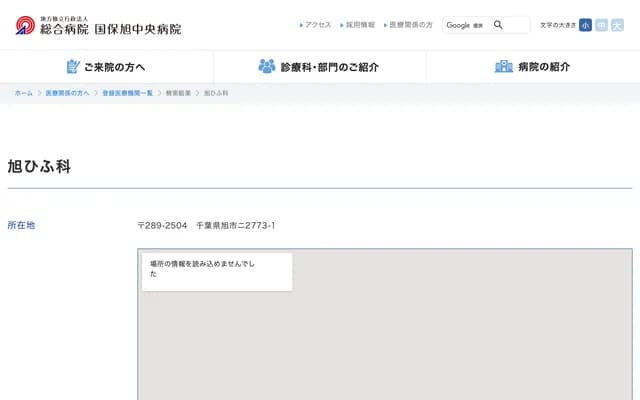Open 医療関係の方へ breadcrumb link
Image resolution: width=640 pixels, height=400 pixels.
[67, 93]
